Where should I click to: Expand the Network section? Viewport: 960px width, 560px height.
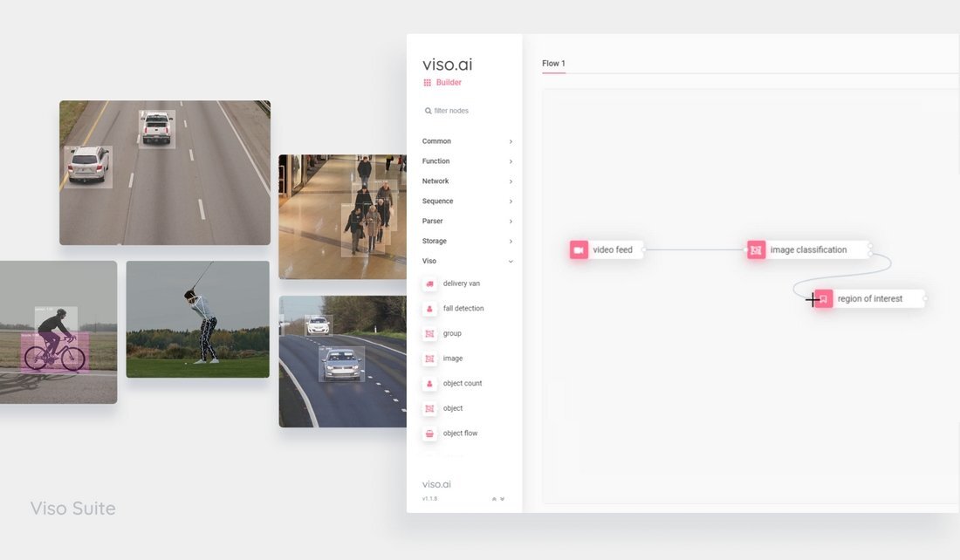(435, 181)
